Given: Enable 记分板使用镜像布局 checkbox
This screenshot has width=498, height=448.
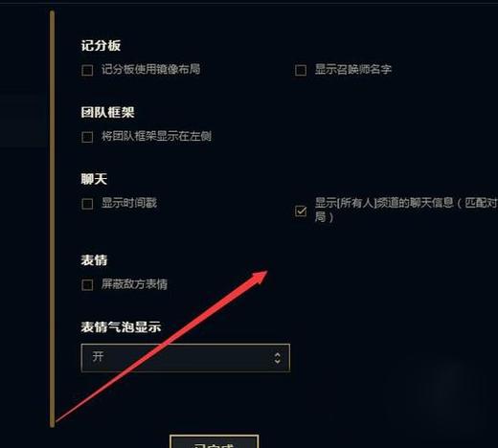Looking at the screenshot, I should [87, 70].
